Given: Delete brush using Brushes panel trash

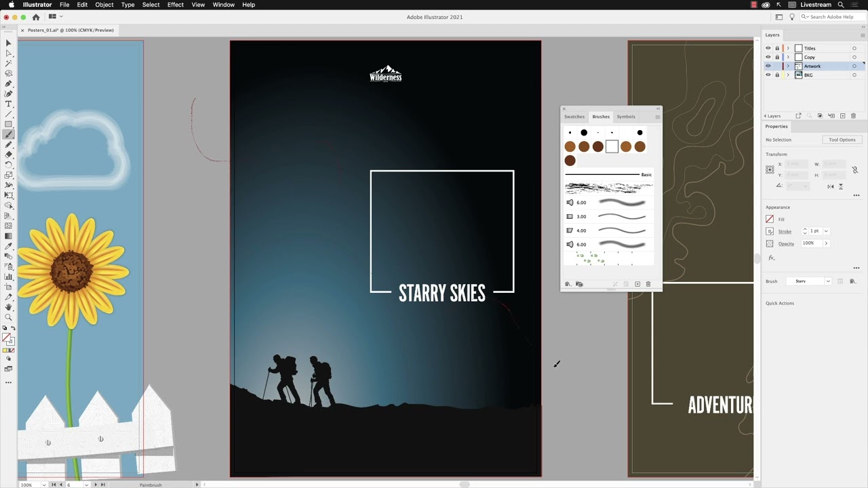Looking at the screenshot, I should click(x=648, y=284).
